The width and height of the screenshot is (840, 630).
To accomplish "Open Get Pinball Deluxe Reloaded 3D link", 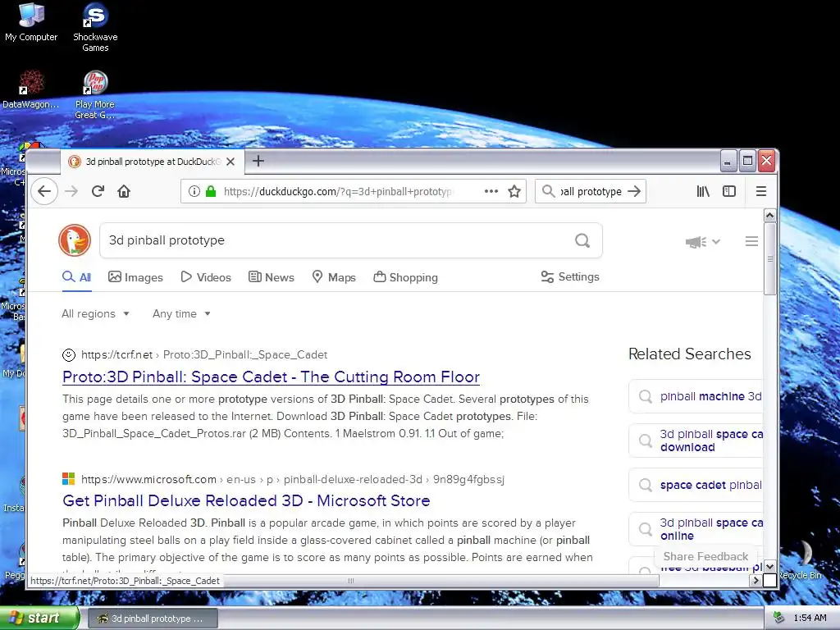I will (246, 500).
